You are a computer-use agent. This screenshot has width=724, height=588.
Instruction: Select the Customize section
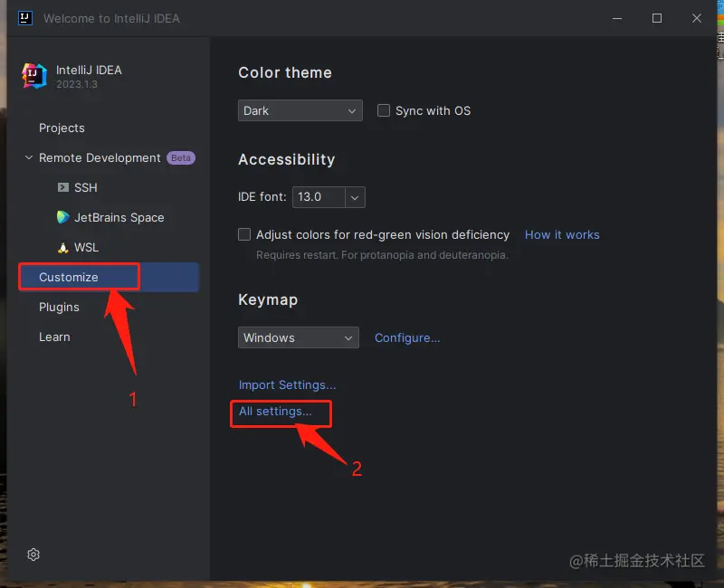(x=109, y=277)
